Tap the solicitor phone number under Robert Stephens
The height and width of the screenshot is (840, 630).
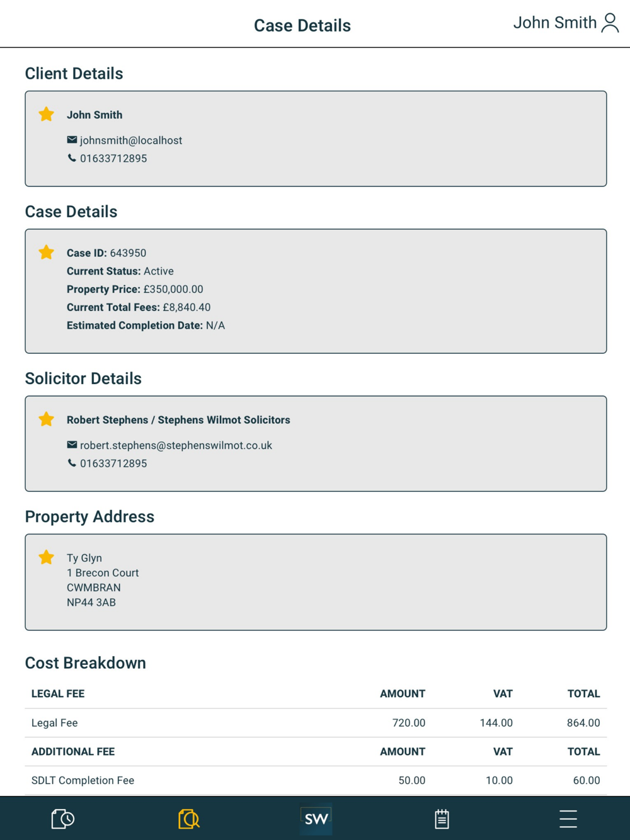click(x=113, y=463)
